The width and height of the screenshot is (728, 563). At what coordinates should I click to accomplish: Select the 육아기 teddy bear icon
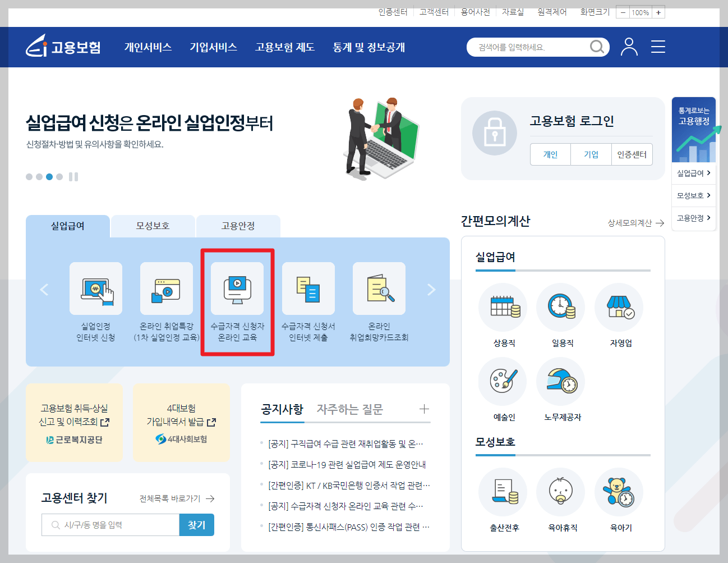click(619, 492)
